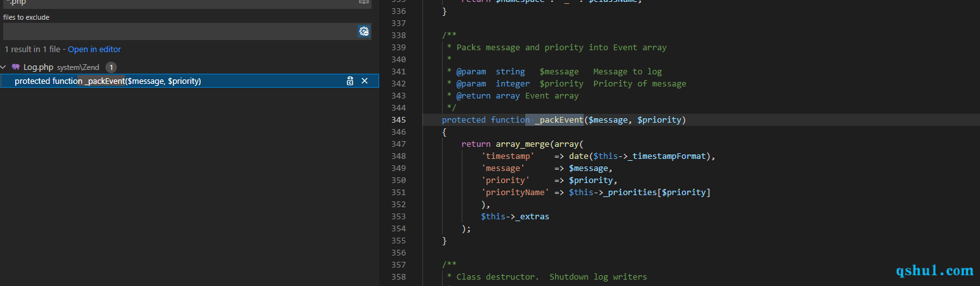980x286 pixels.
Task: Click the '1 result in 1 file' summary text
Action: coord(32,50)
